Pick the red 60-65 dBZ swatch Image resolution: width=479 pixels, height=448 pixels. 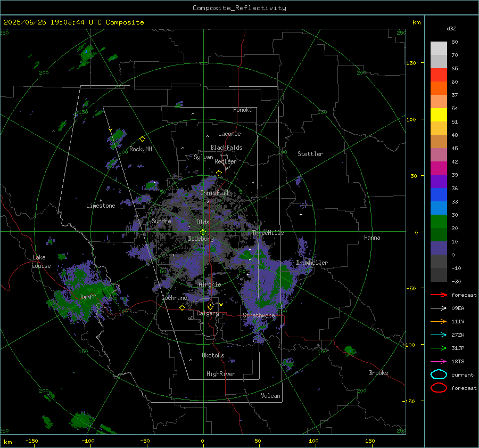pyautogui.click(x=439, y=75)
